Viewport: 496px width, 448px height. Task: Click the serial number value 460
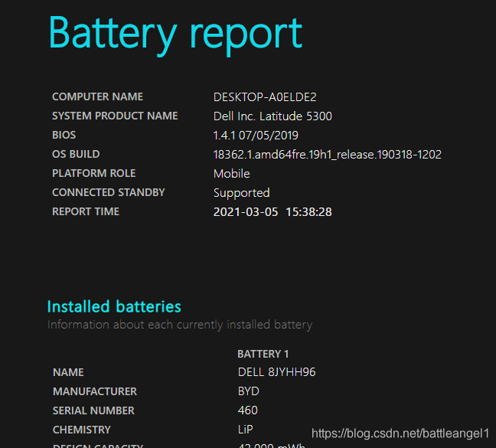tap(248, 410)
